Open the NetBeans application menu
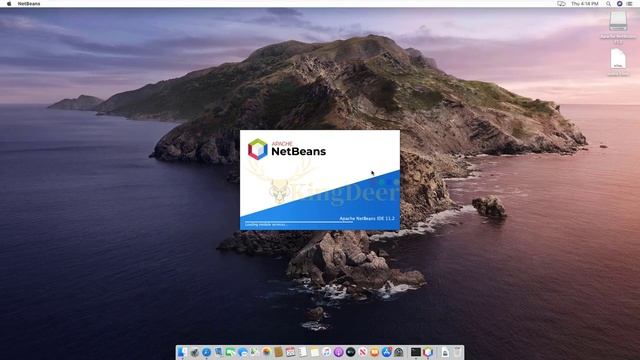This screenshot has height=360, width=640. pyautogui.click(x=29, y=4)
